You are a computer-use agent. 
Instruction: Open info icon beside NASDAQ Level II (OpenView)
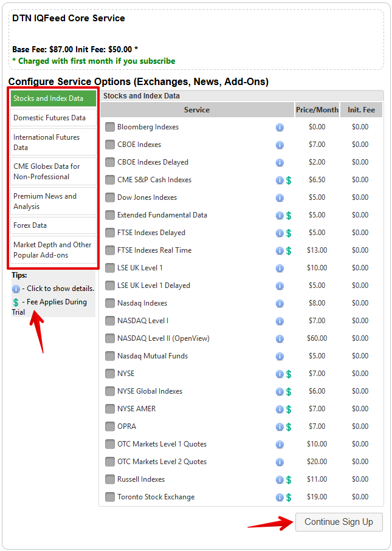click(x=280, y=338)
